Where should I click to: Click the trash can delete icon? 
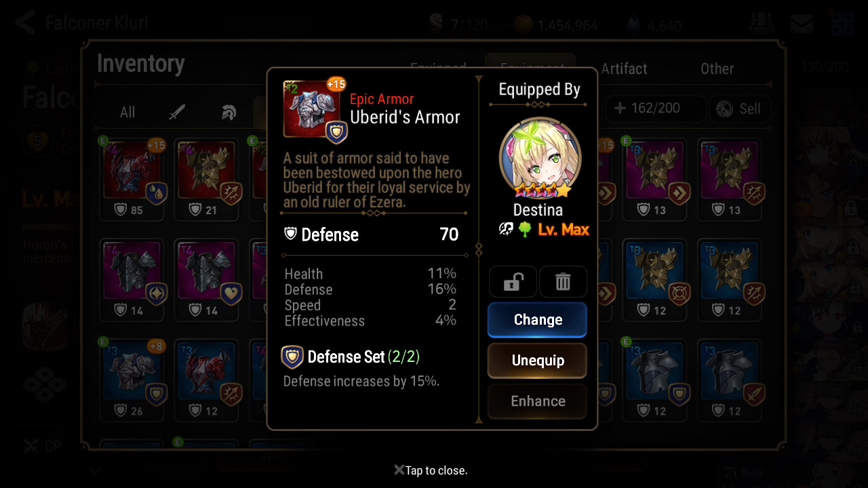pyautogui.click(x=563, y=282)
